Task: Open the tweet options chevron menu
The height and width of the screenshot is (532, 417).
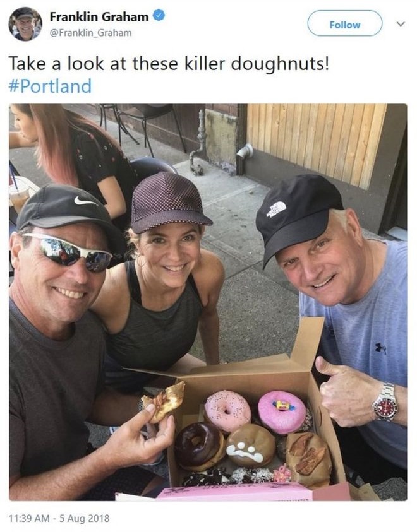Action: 401,24
